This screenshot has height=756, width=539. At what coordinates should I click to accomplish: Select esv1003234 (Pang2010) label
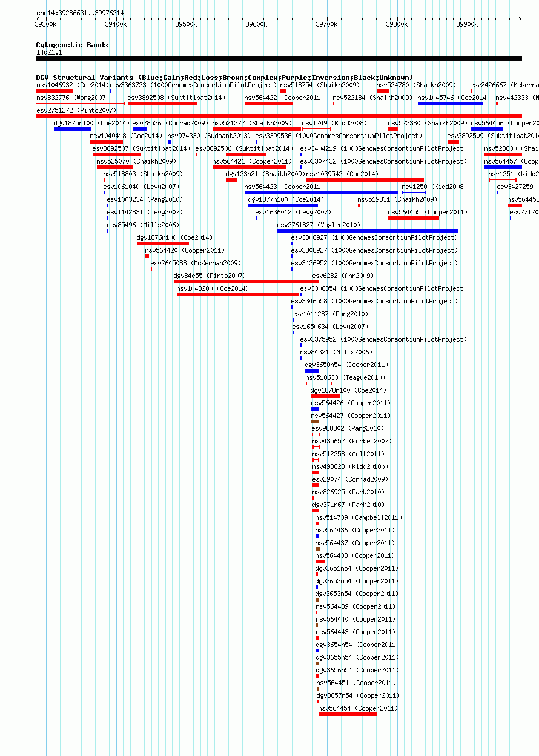tap(145, 199)
